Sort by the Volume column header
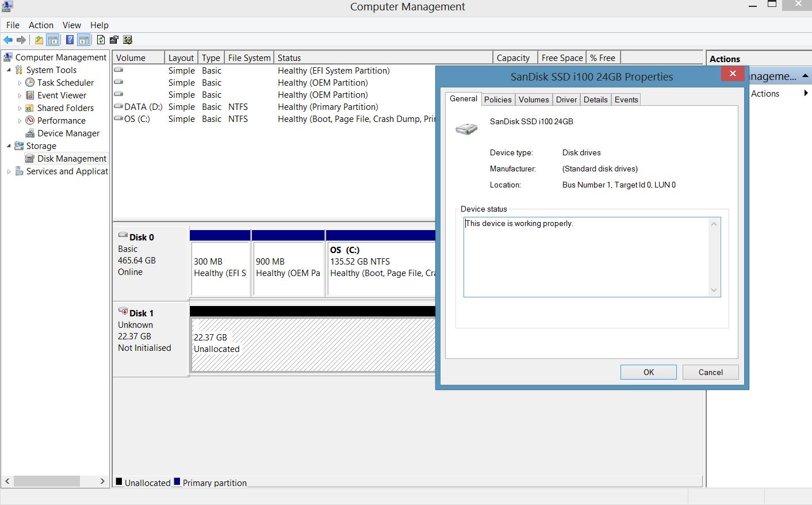This screenshot has height=505, width=812. (139, 58)
